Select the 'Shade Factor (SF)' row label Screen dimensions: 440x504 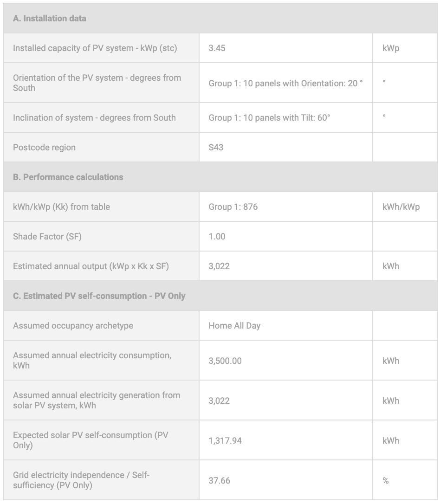(47, 237)
